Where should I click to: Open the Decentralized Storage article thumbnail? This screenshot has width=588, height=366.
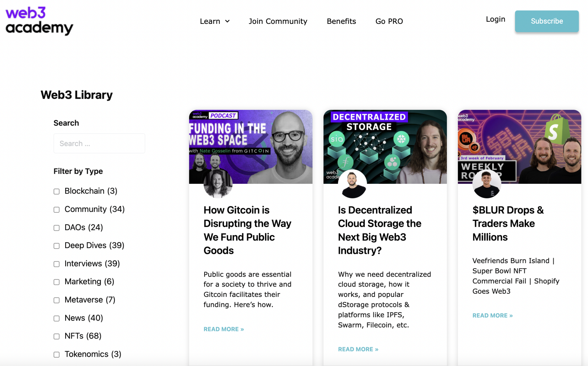coord(385,146)
